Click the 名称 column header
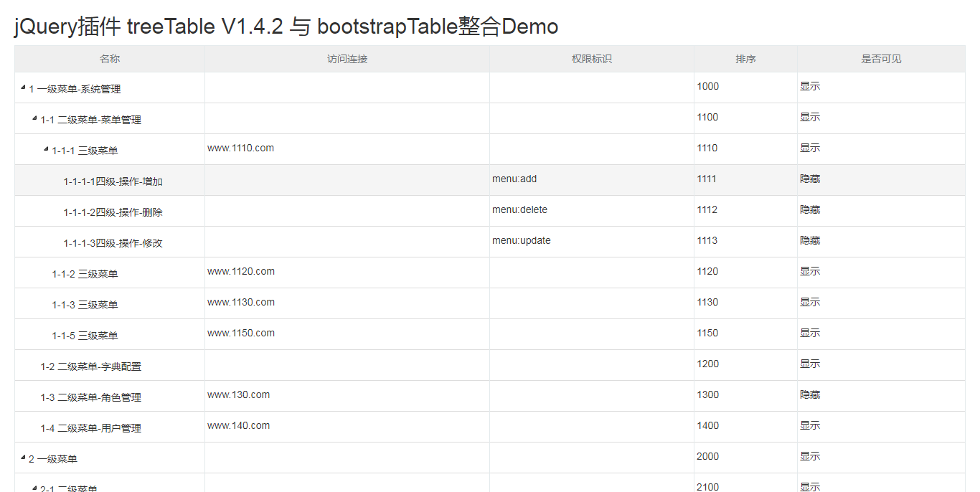Viewport: 980px width, 492px height. click(x=110, y=59)
